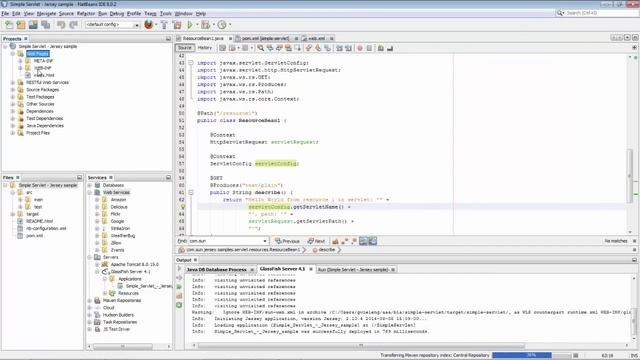The width and height of the screenshot is (640, 360).
Task: Click the Profile Project clock icon
Action: [222, 25]
